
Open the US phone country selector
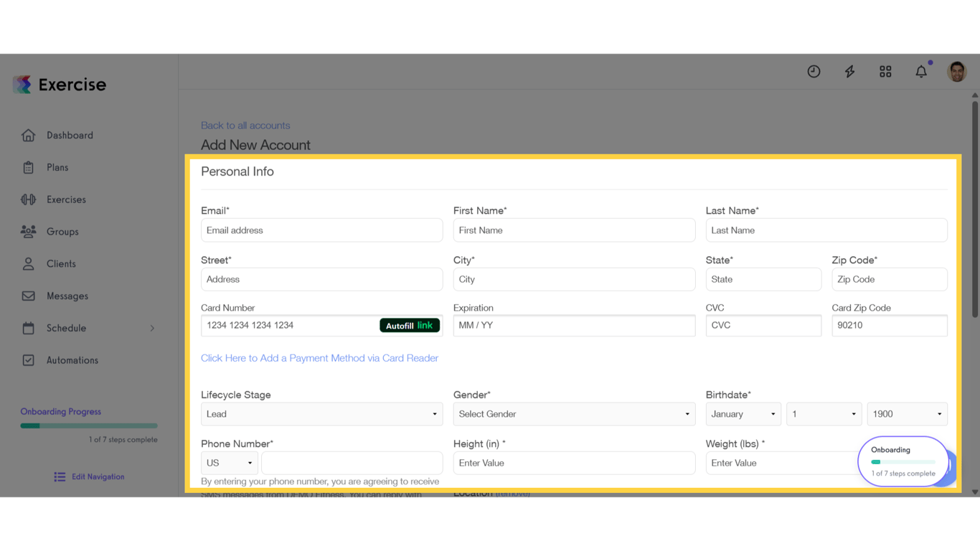(229, 463)
